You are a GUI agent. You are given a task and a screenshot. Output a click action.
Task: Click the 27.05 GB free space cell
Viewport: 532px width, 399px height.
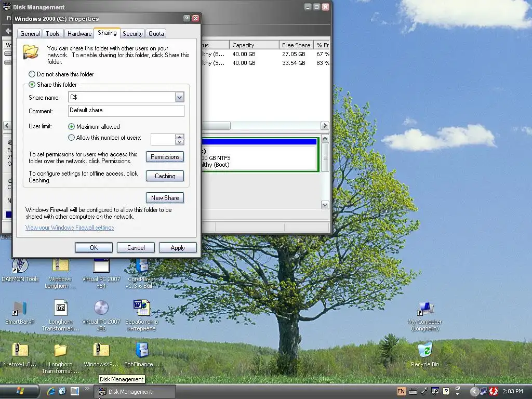tap(294, 54)
